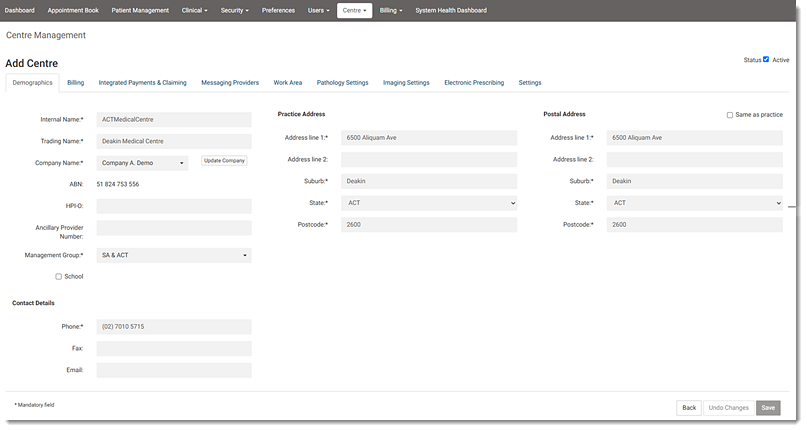
Task: Open the Postal Address State dropdown
Action: pyautogui.click(x=694, y=203)
